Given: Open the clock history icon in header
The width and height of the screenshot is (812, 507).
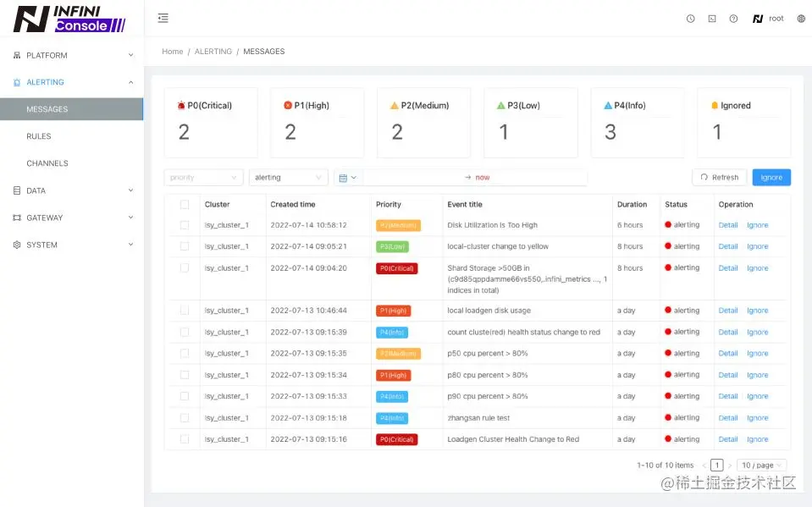Looking at the screenshot, I should 690,19.
